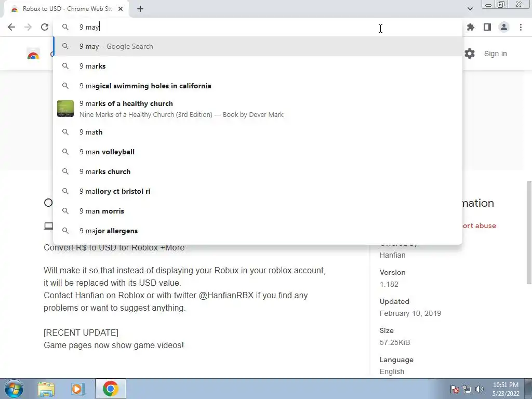
Task: Open the Chrome three-dot menu
Action: [x=521, y=27]
